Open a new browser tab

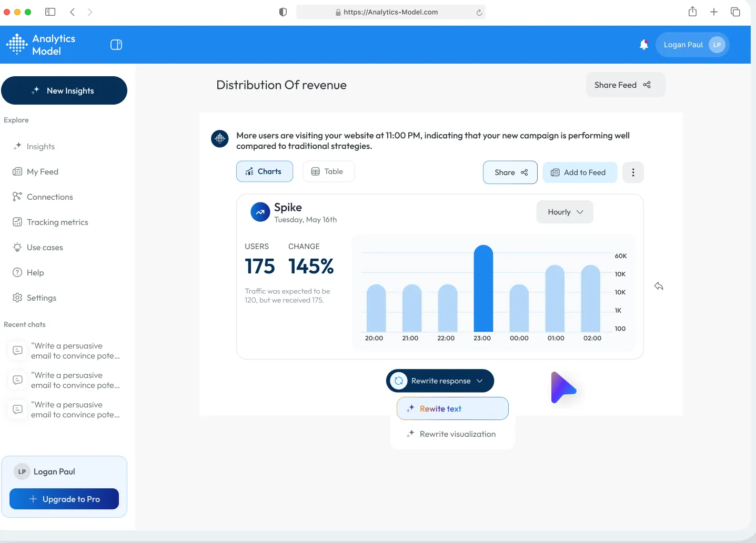tap(714, 12)
